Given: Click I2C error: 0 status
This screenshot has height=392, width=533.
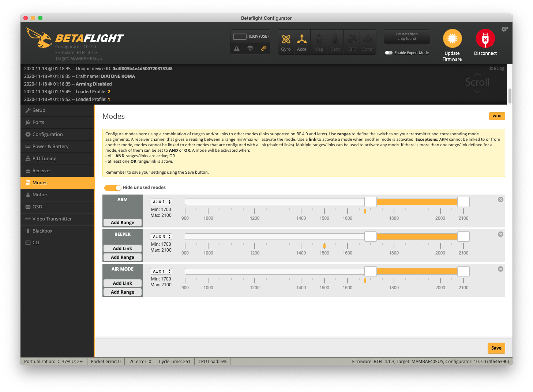Looking at the screenshot, I should pyautogui.click(x=140, y=361).
